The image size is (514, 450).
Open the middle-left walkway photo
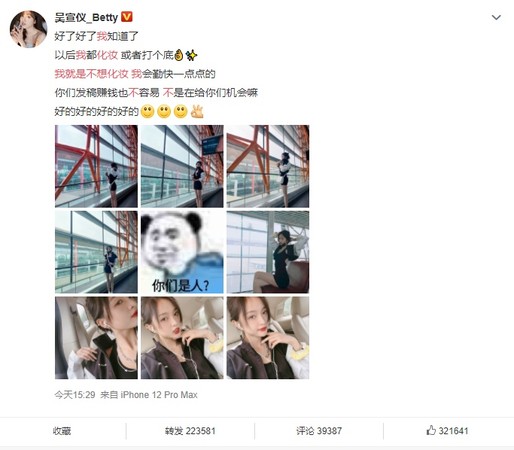click(96, 252)
